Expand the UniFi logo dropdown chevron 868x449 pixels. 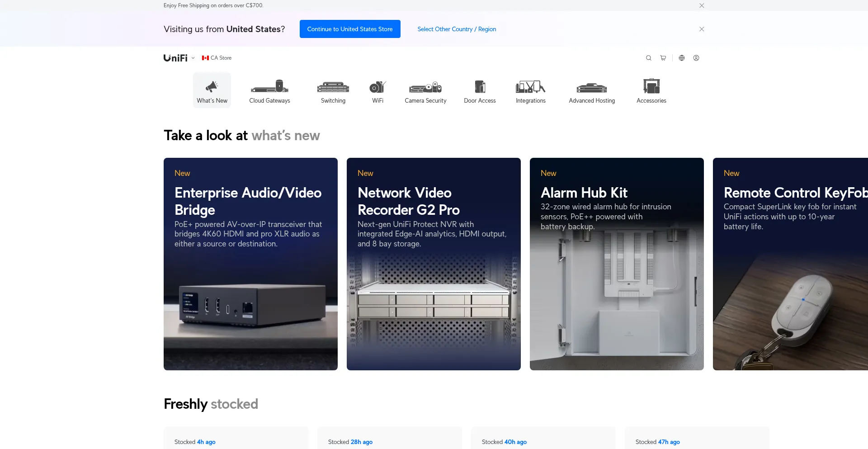193,58
